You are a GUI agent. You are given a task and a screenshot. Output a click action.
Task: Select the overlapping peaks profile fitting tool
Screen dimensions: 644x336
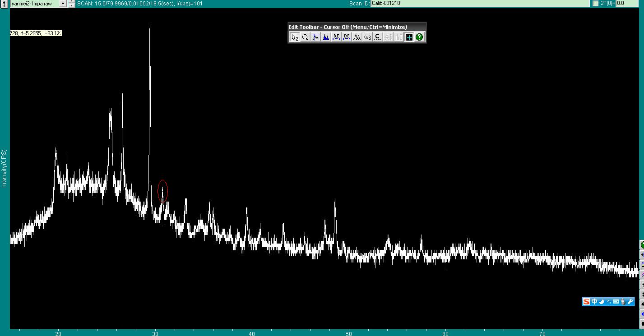click(357, 37)
